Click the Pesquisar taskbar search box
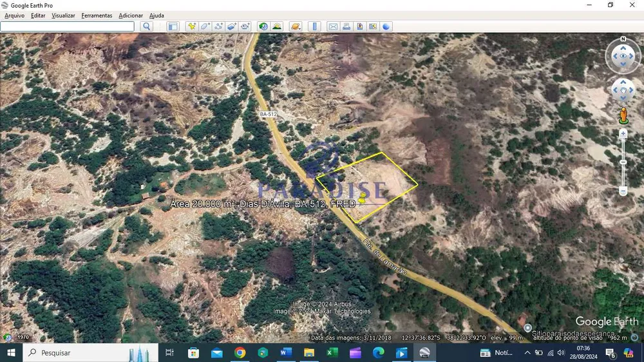The image size is (644, 362). click(x=90, y=352)
